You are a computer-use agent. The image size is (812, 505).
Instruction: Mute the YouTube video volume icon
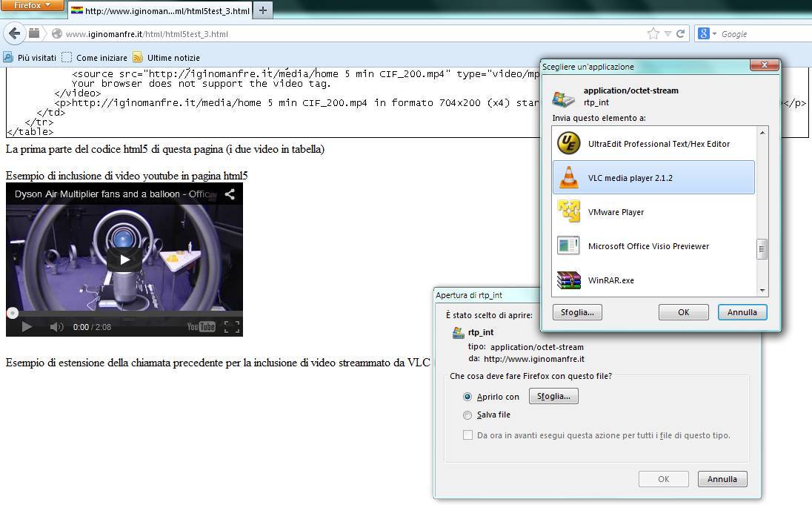(56, 326)
